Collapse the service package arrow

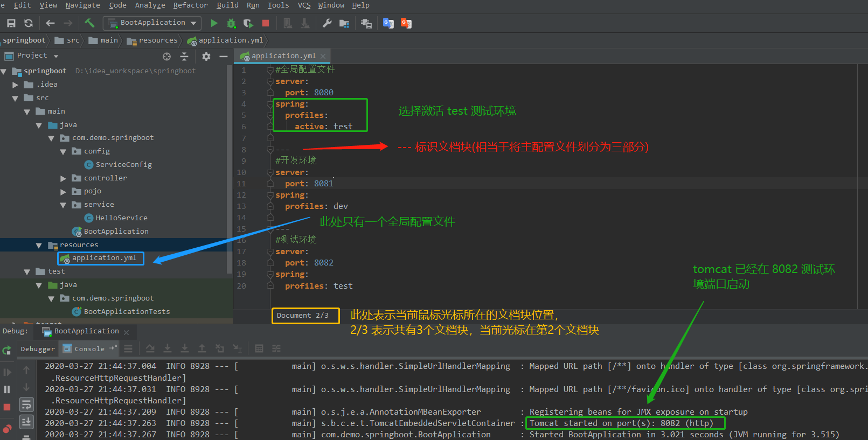click(63, 205)
